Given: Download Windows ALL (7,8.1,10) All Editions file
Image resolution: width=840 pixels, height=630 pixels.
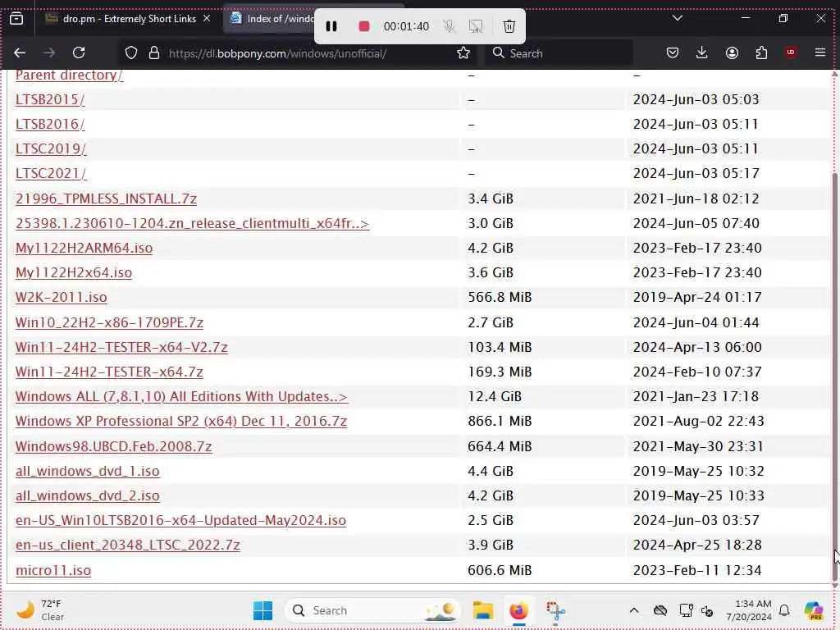Looking at the screenshot, I should point(181,396).
